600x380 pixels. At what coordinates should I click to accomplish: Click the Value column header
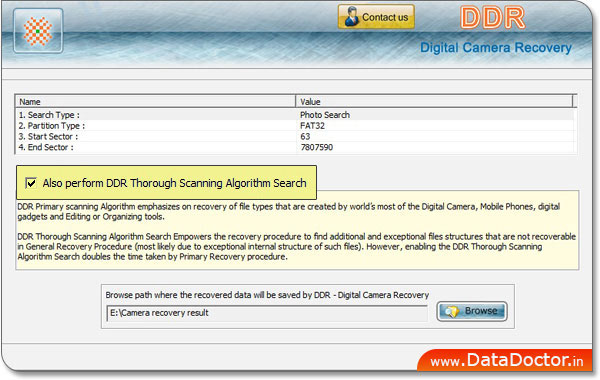434,102
